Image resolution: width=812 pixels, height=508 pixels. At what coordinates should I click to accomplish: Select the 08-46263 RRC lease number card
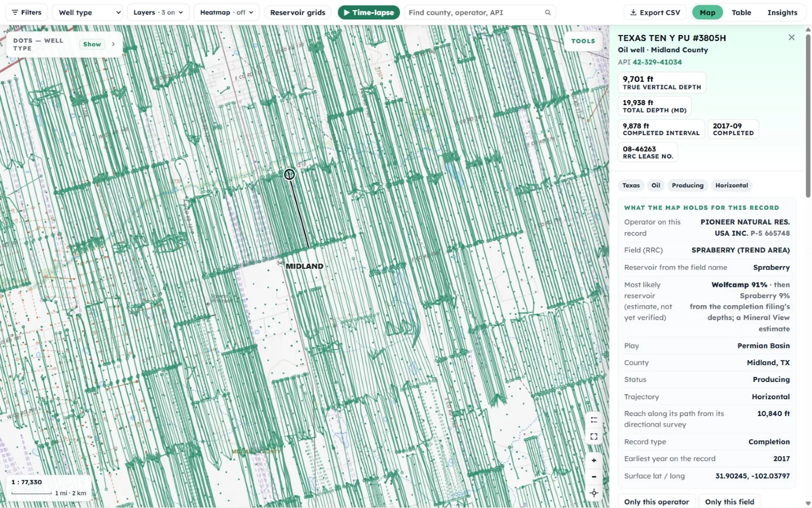click(x=648, y=152)
